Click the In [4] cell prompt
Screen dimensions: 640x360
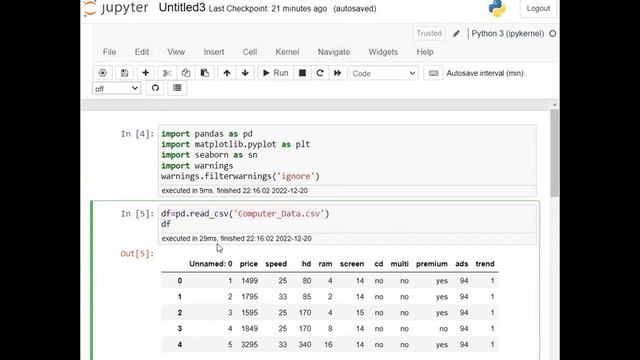(x=138, y=134)
